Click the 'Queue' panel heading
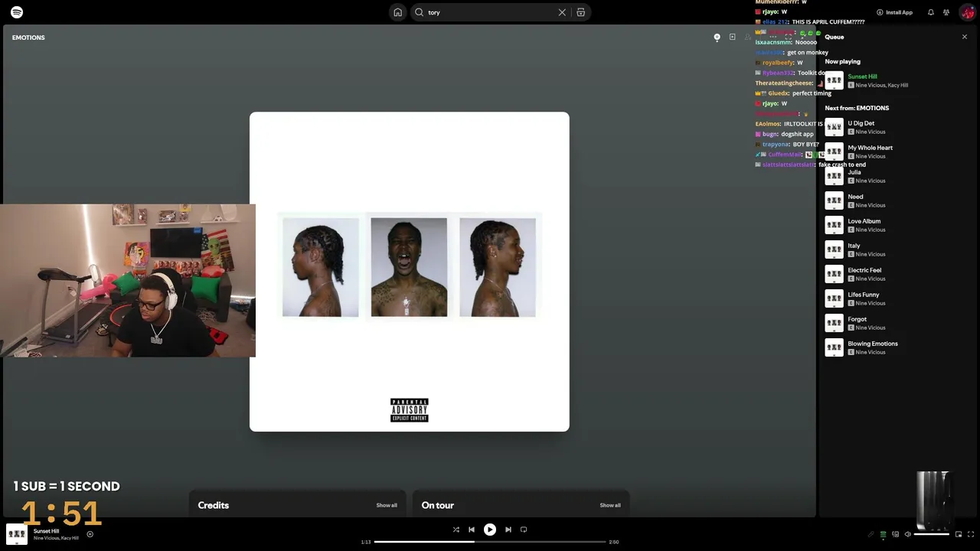The width and height of the screenshot is (980, 551). tap(835, 37)
